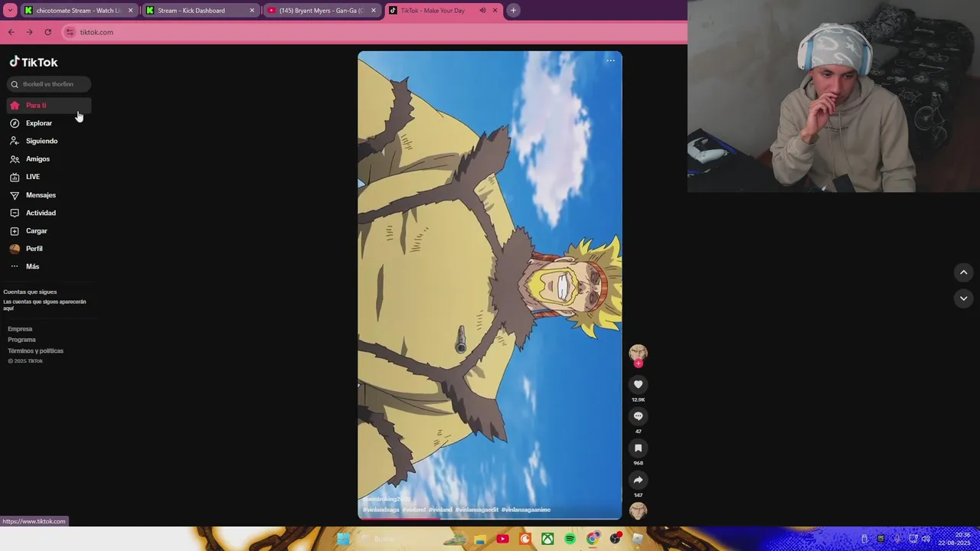Screen dimensions: 980x551
Task: Click the #vinlandsaga hashtag
Action: point(381,510)
